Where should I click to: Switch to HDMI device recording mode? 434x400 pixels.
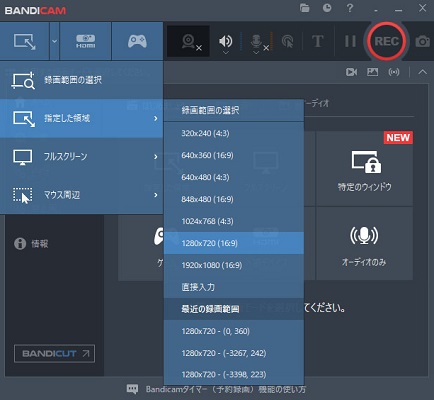pos(86,41)
